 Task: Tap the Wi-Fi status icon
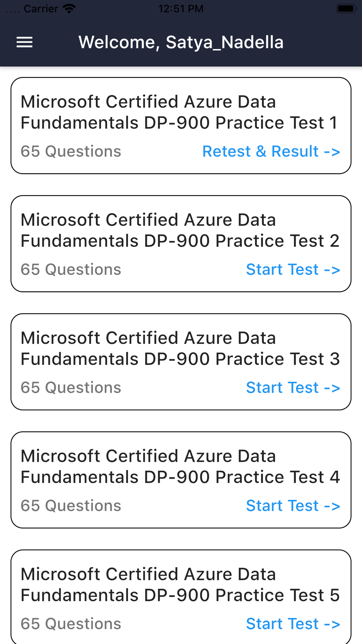tap(69, 8)
